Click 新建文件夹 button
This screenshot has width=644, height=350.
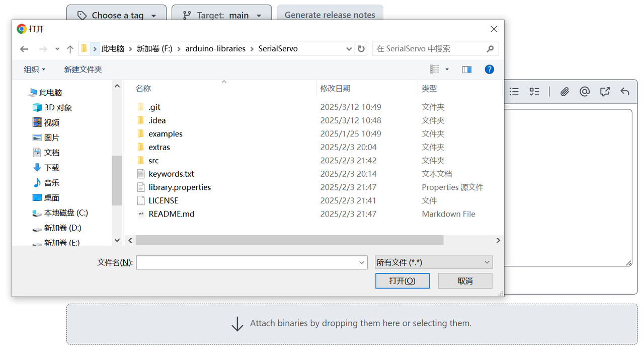point(83,69)
